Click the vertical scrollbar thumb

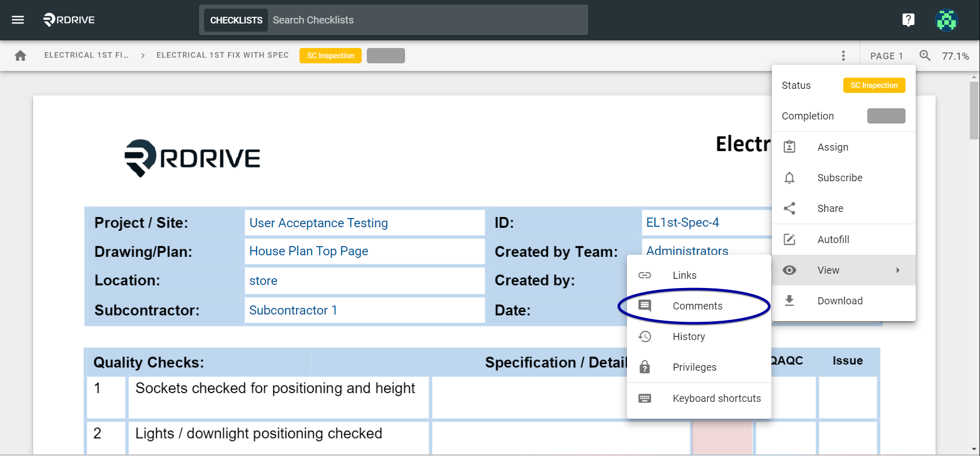pos(974,110)
